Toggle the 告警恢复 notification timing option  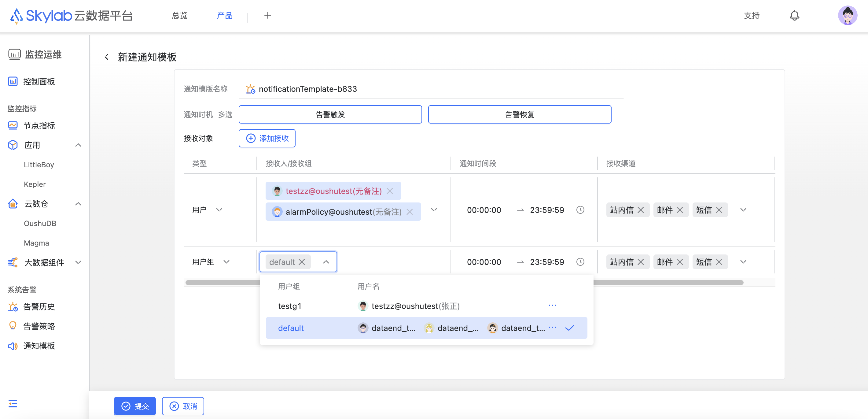[519, 114]
